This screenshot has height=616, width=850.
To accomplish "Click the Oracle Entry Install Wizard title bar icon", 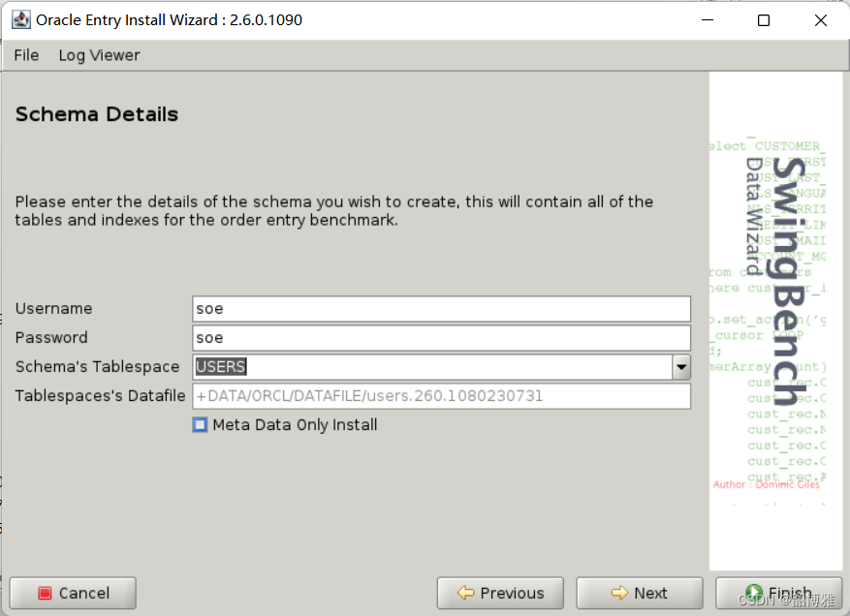I will [21, 19].
